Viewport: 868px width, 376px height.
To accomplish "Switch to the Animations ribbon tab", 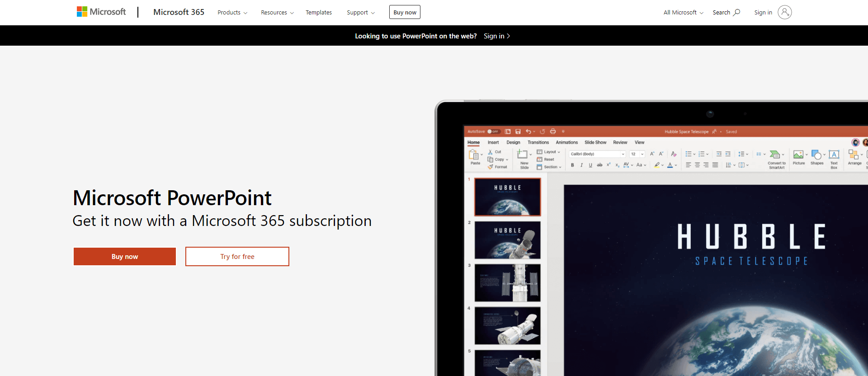I will (567, 142).
